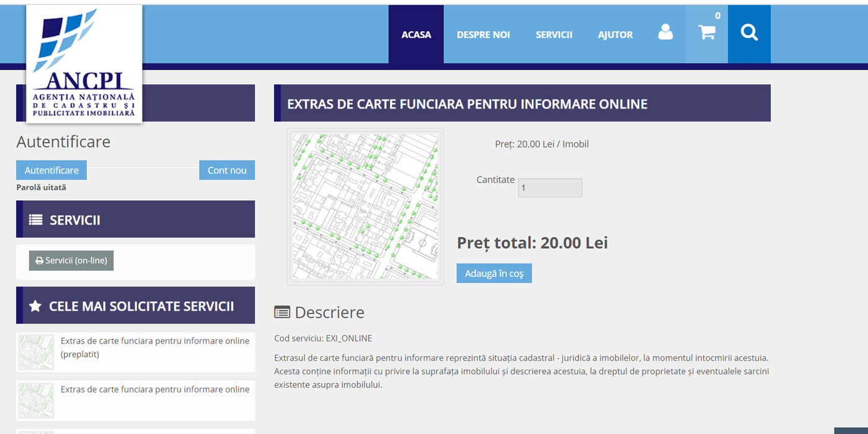The image size is (868, 434).
Task: Open the search magnifier icon
Action: (749, 32)
